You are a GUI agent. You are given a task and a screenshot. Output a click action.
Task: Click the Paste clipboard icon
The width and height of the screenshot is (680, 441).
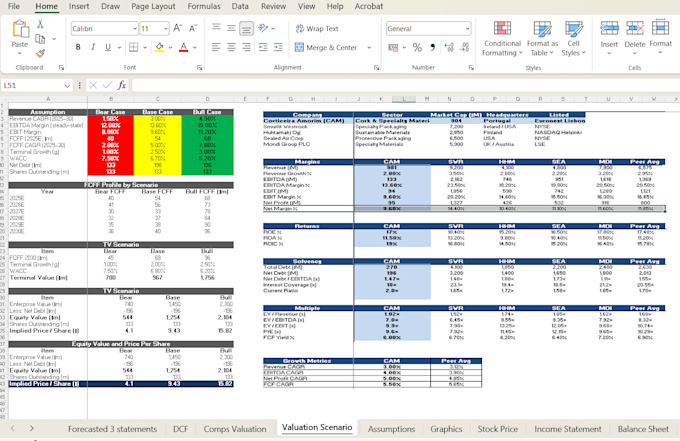click(20, 29)
